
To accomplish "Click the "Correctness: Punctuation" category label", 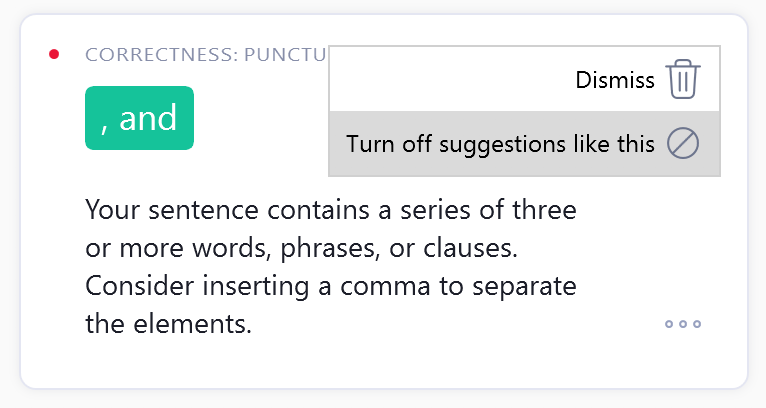I will pyautogui.click(x=206, y=54).
